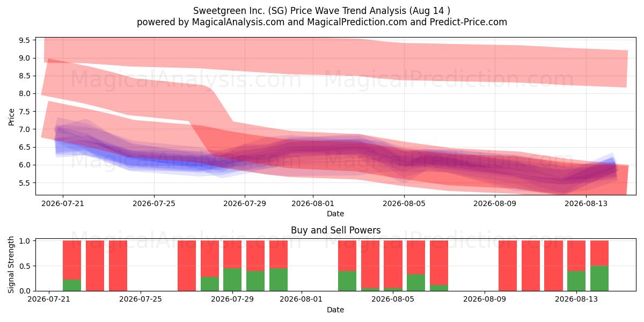Click the 'Buy and Sell Powers' chart title
The image size is (644, 322).
(335, 230)
